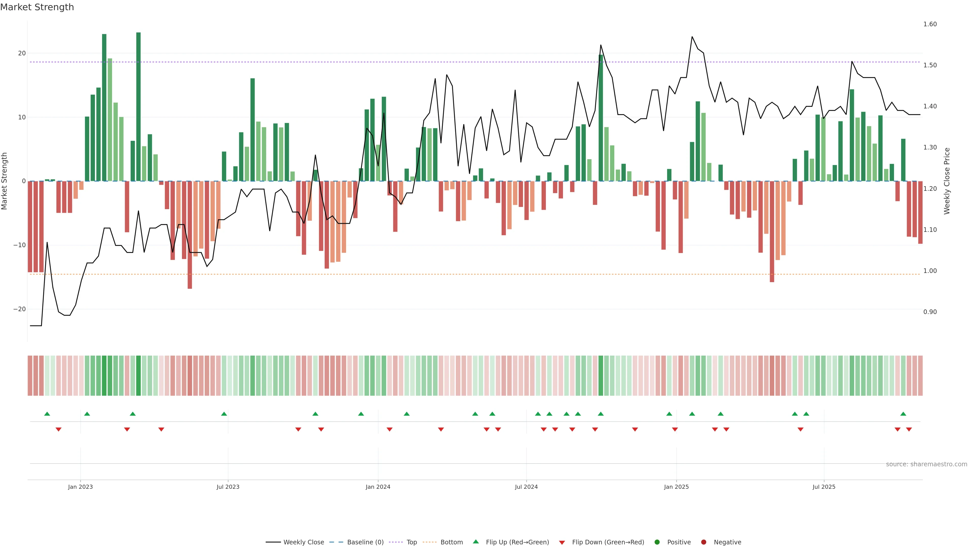Viewport: 980px width, 551px height.
Task: Click the Flip Up green triangle legend icon
Action: [x=475, y=542]
